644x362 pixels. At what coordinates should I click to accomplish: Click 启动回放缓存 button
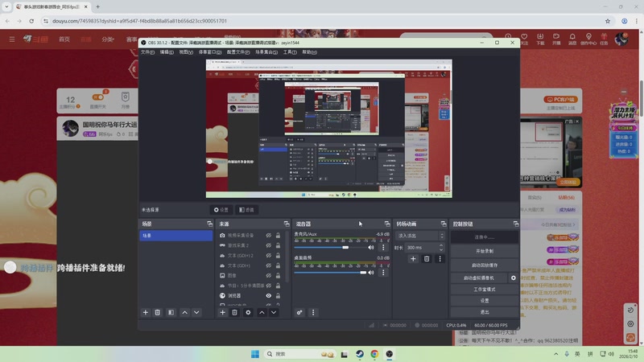point(485,265)
